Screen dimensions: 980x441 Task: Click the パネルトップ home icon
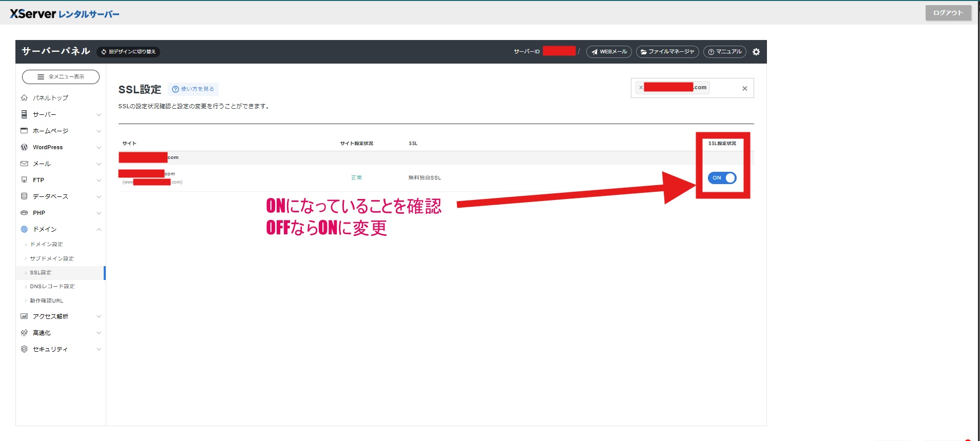click(24, 97)
